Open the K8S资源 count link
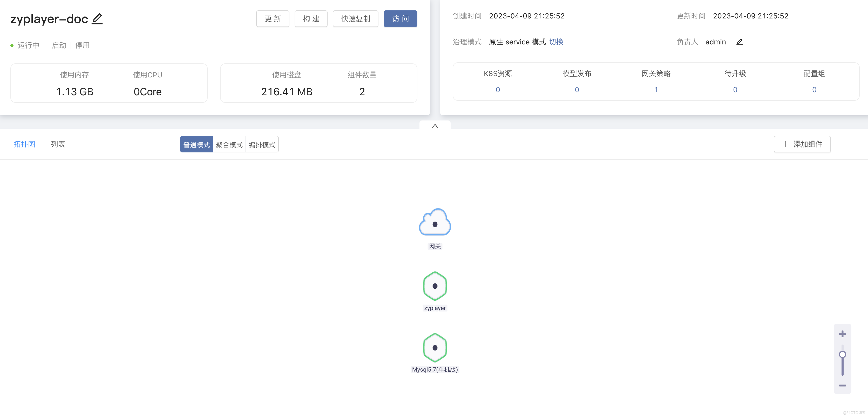 click(x=497, y=90)
